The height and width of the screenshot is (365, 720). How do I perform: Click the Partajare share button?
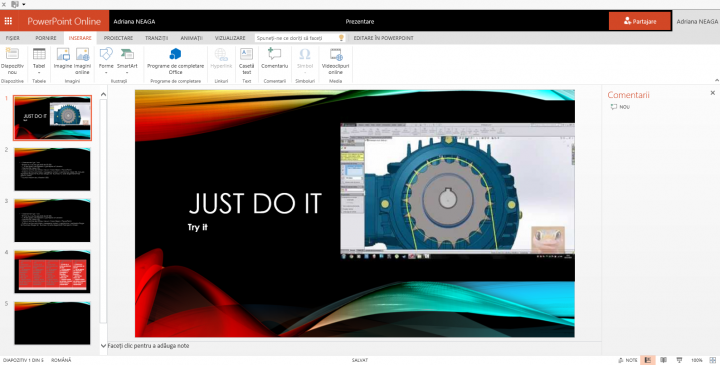[x=640, y=21]
